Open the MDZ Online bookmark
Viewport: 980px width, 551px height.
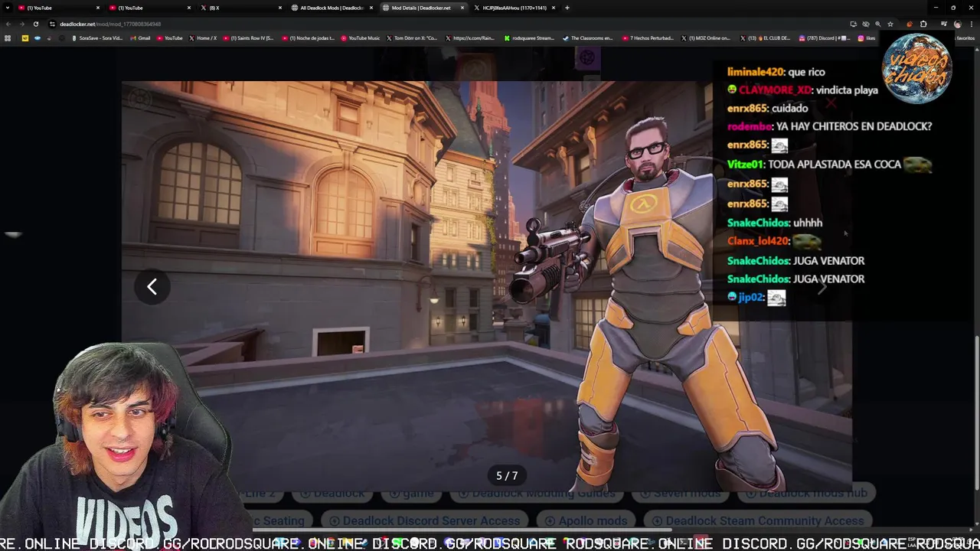point(706,37)
